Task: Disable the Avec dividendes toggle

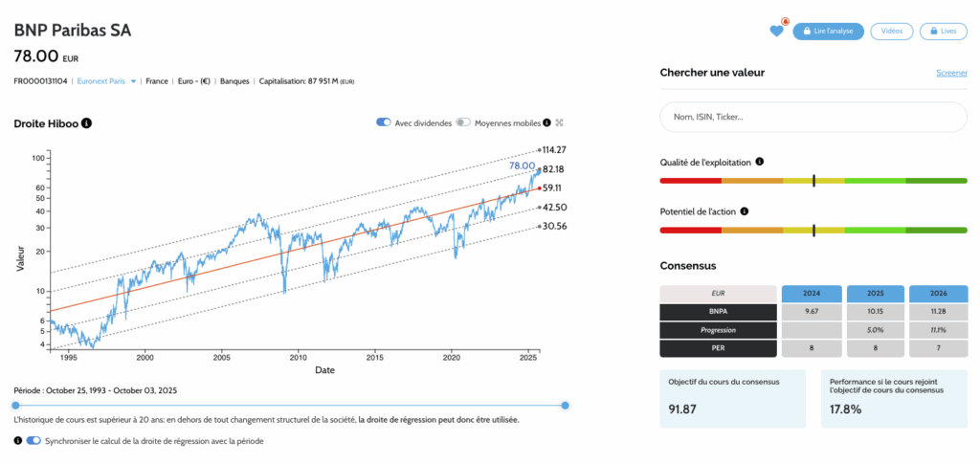Action: pos(384,122)
